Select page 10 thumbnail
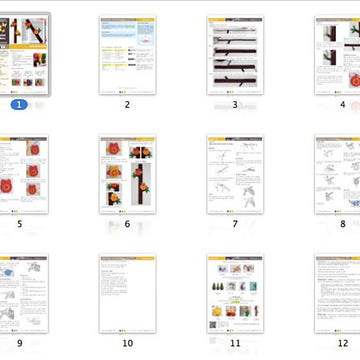 click(128, 294)
